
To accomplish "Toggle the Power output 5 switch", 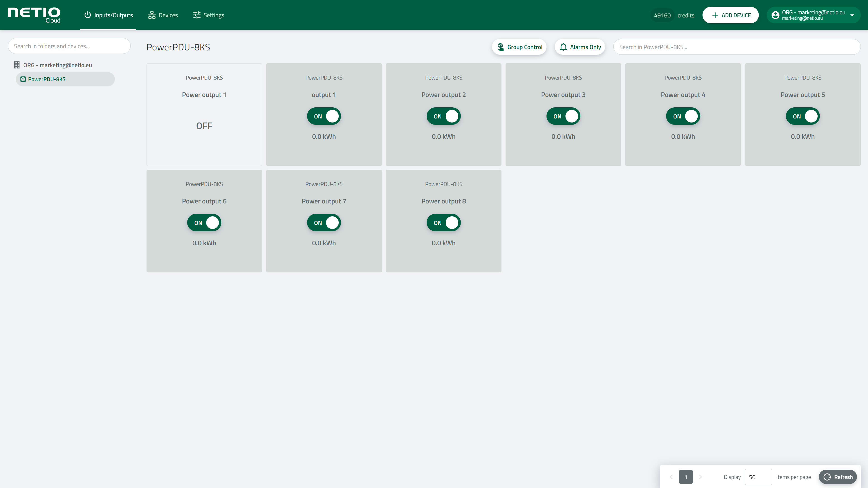I will [803, 116].
